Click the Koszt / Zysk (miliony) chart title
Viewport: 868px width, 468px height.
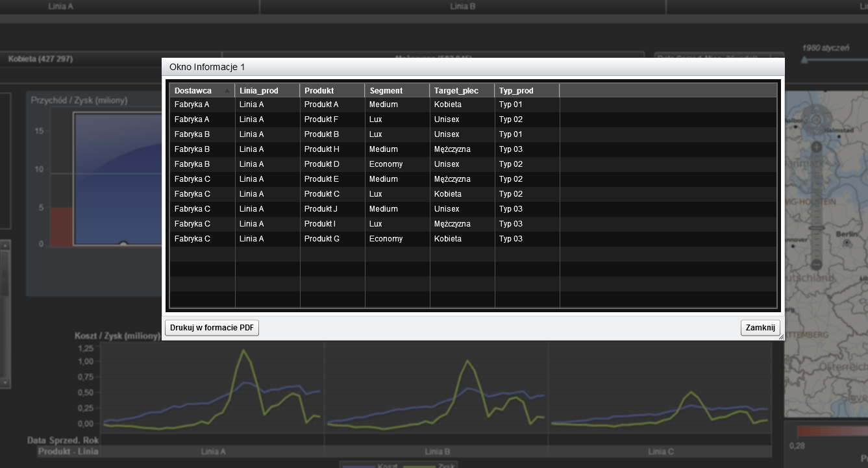(118, 336)
